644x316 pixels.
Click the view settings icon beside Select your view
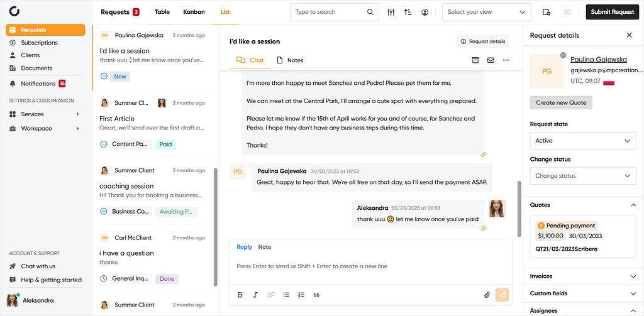[x=546, y=13]
